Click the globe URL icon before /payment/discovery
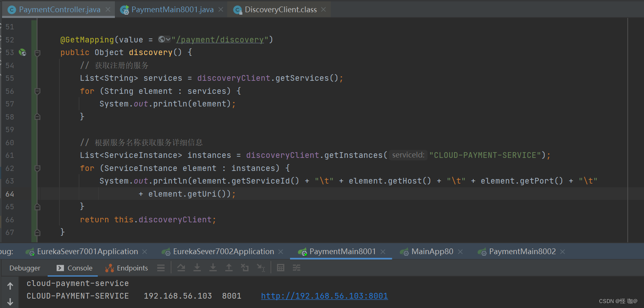Image resolution: width=644 pixels, height=308 pixels. click(162, 40)
